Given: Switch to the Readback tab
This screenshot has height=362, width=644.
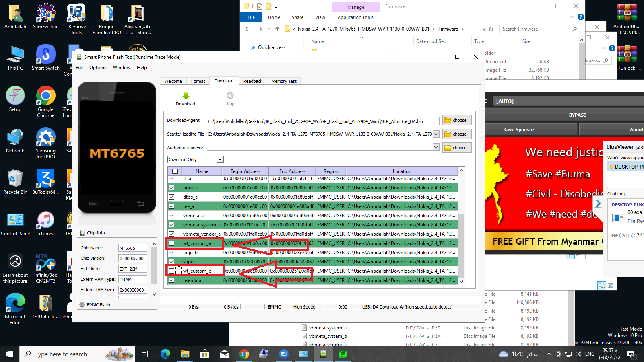Looking at the screenshot, I should (x=253, y=81).
